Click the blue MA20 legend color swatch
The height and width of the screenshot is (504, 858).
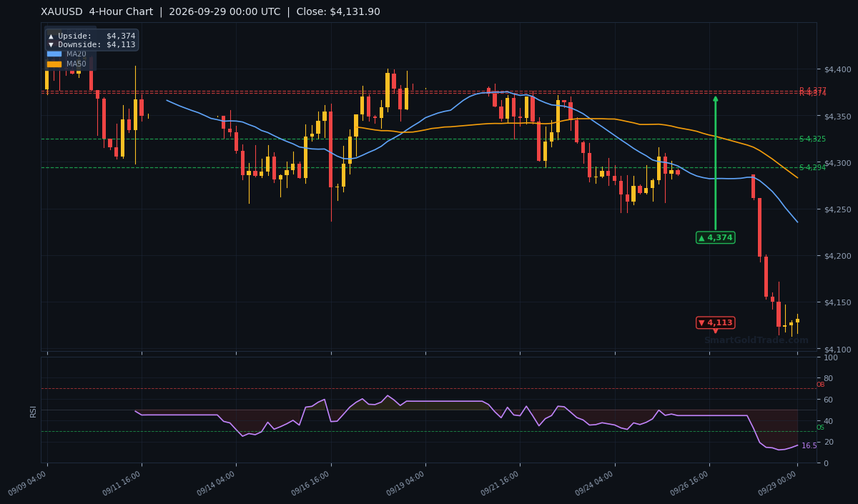click(x=54, y=54)
